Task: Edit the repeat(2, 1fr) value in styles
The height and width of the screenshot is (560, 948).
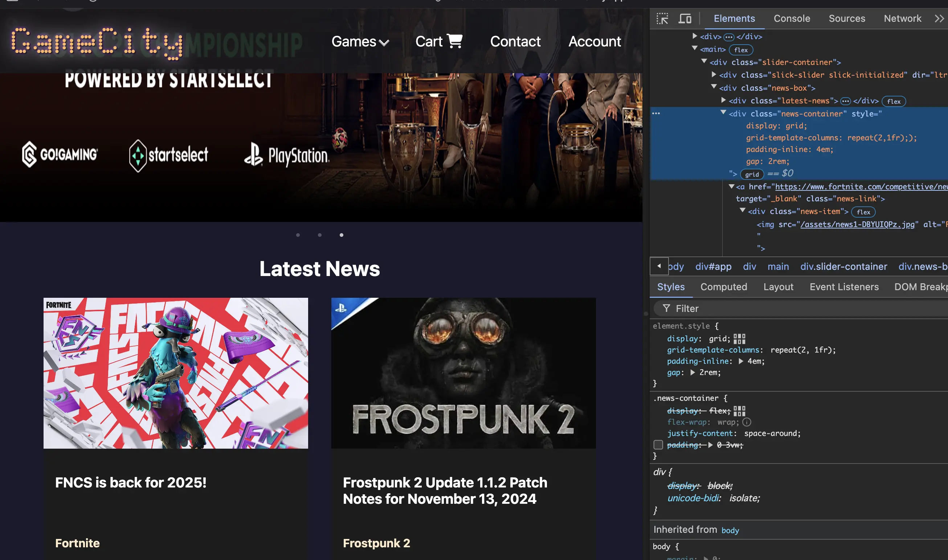Action: pos(801,350)
